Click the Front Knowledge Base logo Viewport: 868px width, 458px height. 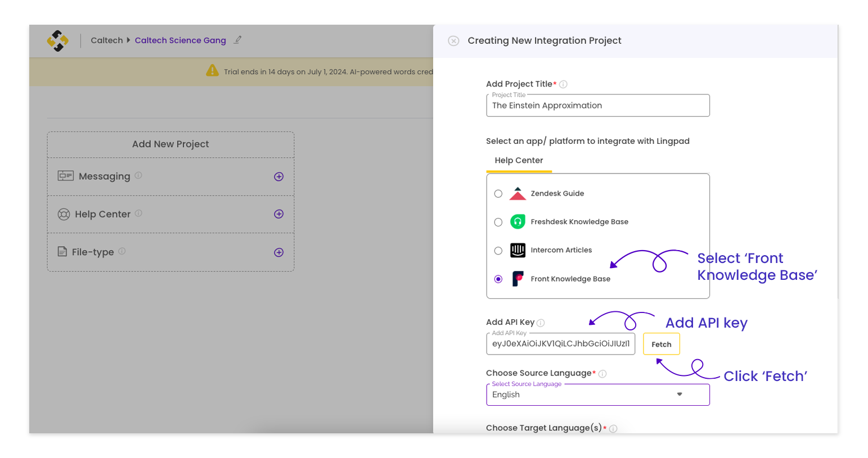pyautogui.click(x=518, y=279)
